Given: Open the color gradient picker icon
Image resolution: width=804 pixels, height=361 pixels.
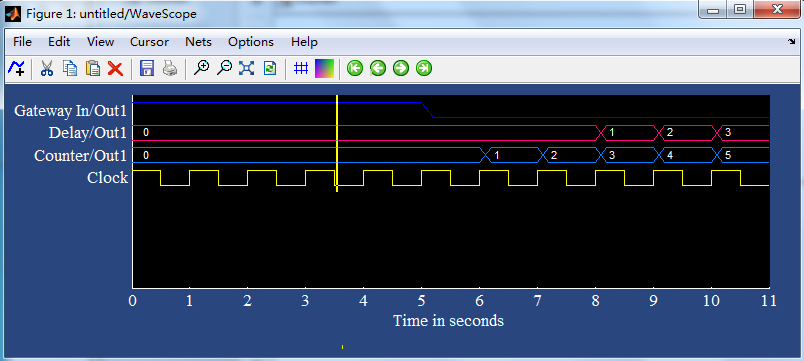Looking at the screenshot, I should (x=324, y=68).
